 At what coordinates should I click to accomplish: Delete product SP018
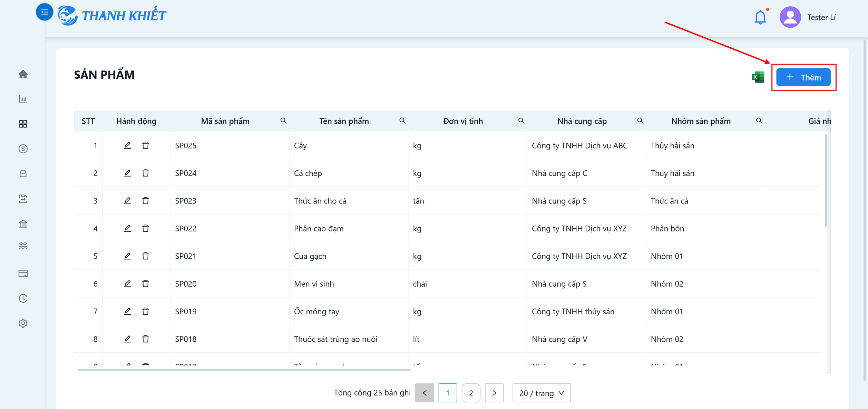click(x=146, y=339)
